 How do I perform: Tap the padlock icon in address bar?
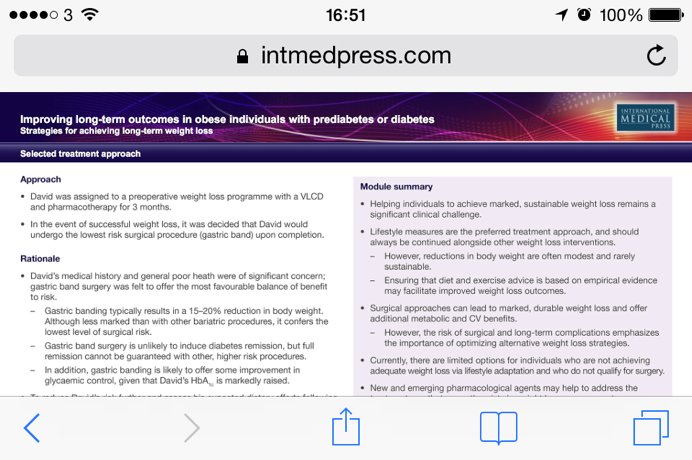point(242,56)
